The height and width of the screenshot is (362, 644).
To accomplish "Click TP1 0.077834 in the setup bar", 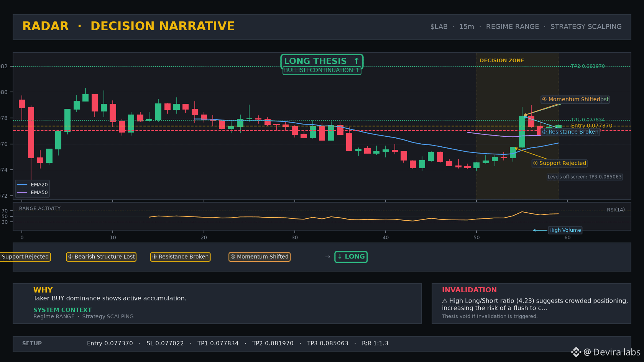I will click(218, 344).
